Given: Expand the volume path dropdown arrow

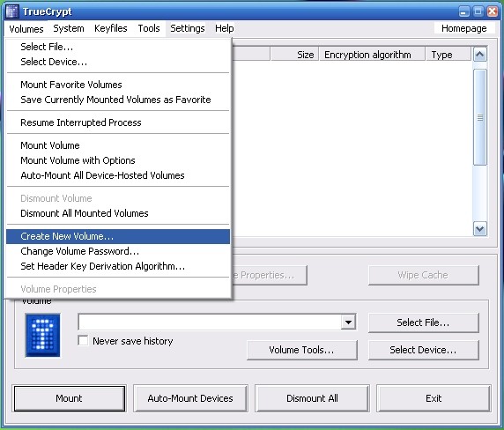Looking at the screenshot, I should pos(348,322).
